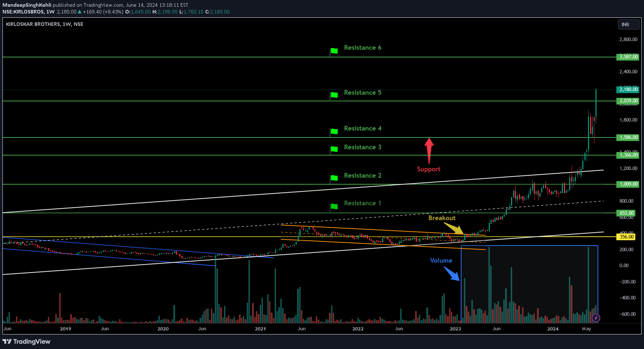Click the blue Volume text annotation
The image size is (644, 349).
click(441, 260)
